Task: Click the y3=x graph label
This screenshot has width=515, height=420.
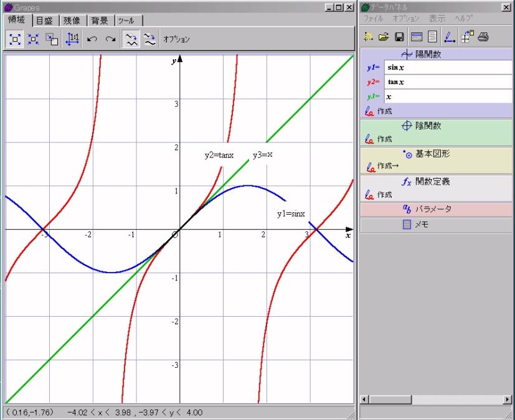Action: [262, 154]
